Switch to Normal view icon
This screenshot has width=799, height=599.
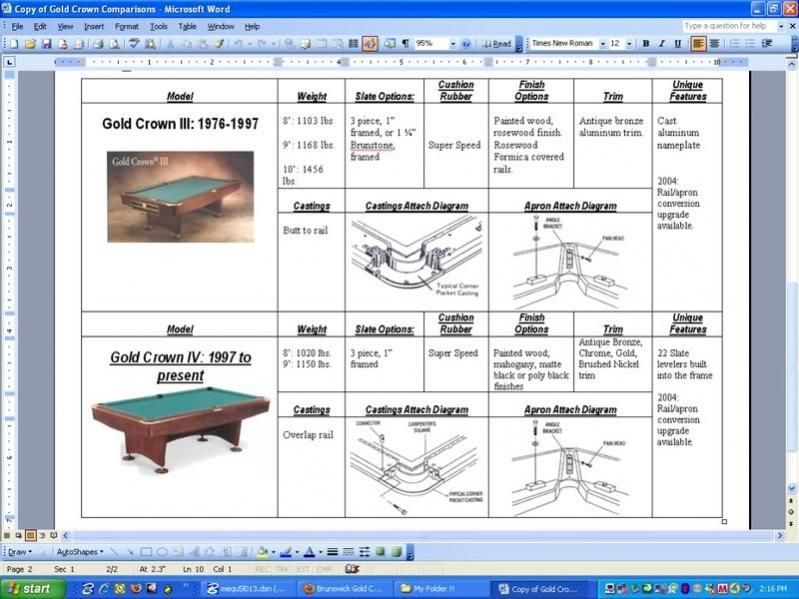[7, 535]
